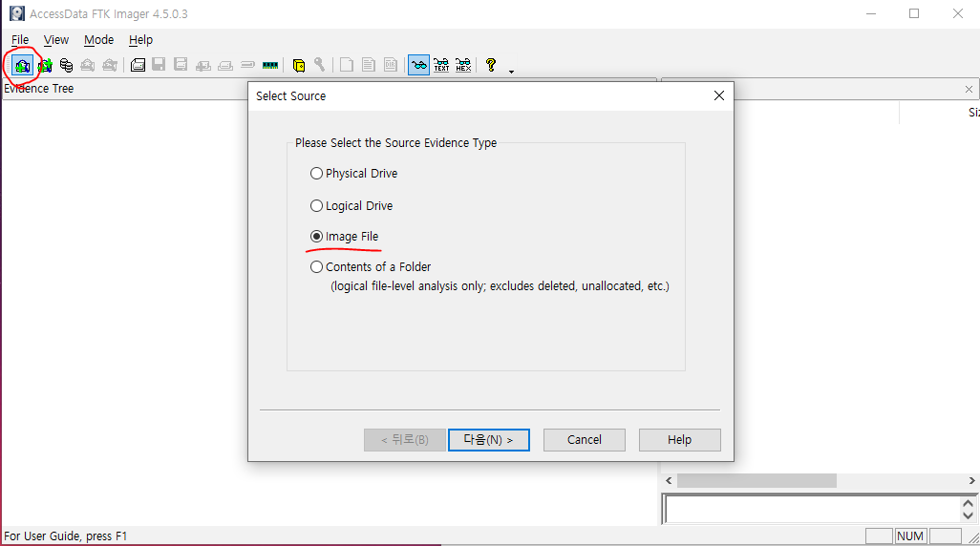Click Add to Custom Content Image icon
This screenshot has width=980, height=546.
tap(203, 65)
